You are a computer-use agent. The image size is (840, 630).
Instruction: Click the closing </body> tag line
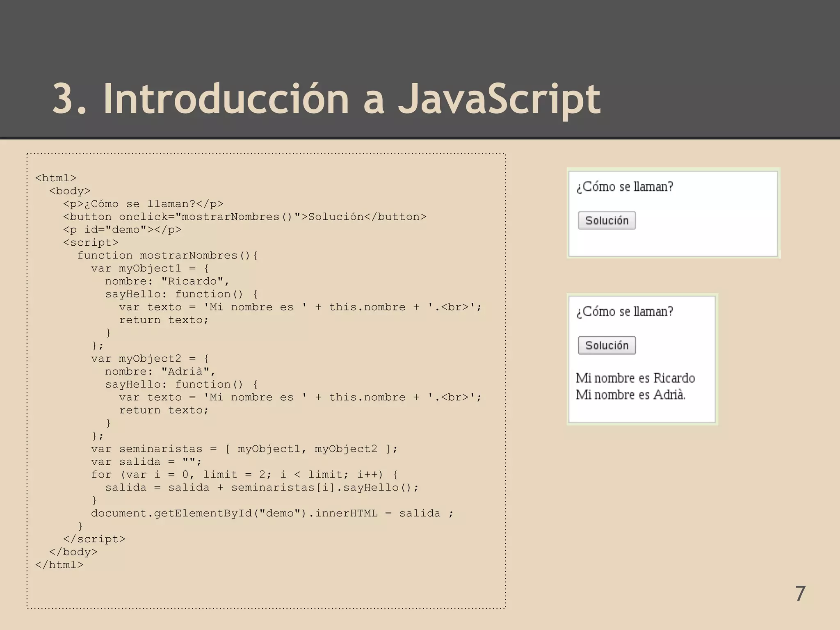point(73,552)
